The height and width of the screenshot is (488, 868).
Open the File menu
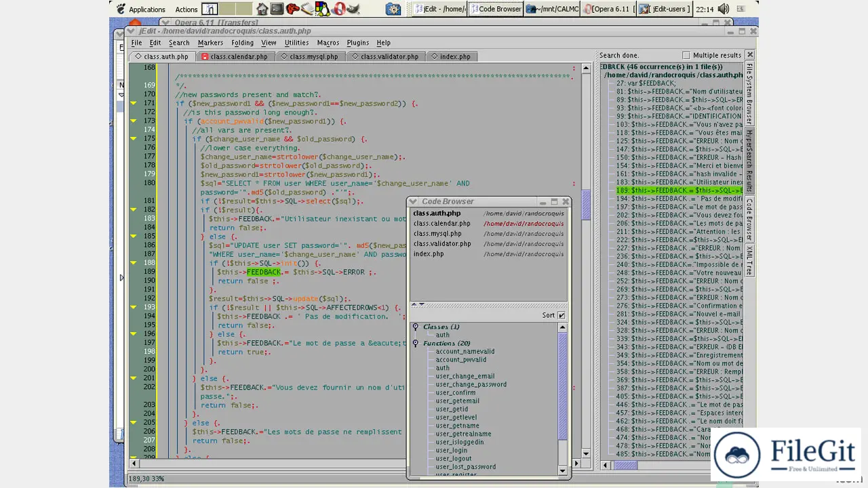136,43
